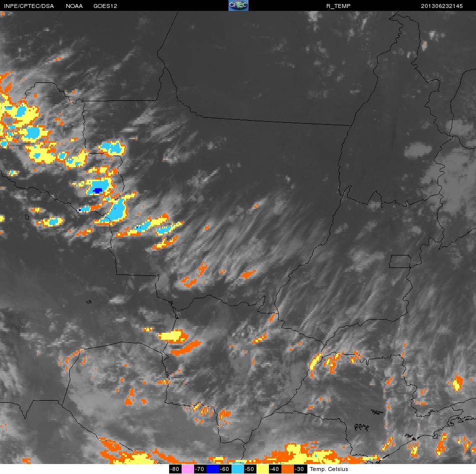
Task: Click the Temp. Celsius legend caption
Action: tap(329, 469)
